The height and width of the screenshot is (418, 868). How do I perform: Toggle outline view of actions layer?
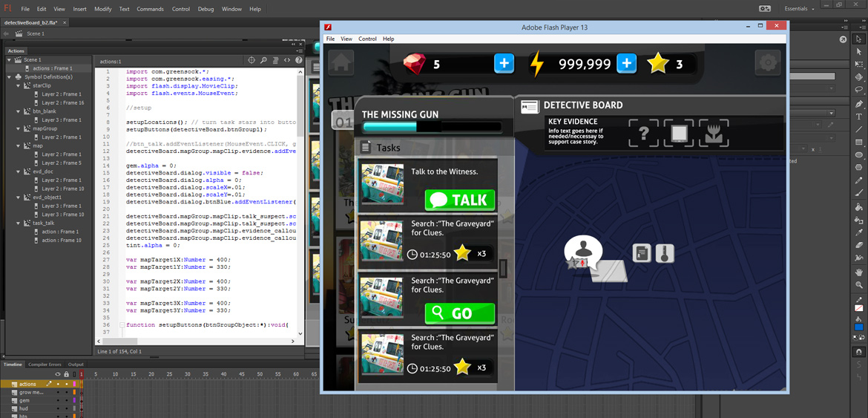click(x=74, y=384)
